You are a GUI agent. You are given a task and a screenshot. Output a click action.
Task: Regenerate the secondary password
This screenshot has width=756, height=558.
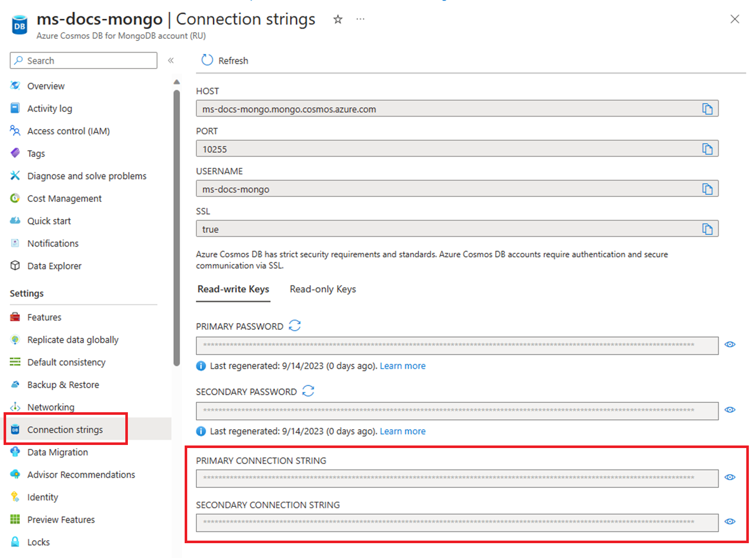click(x=308, y=391)
